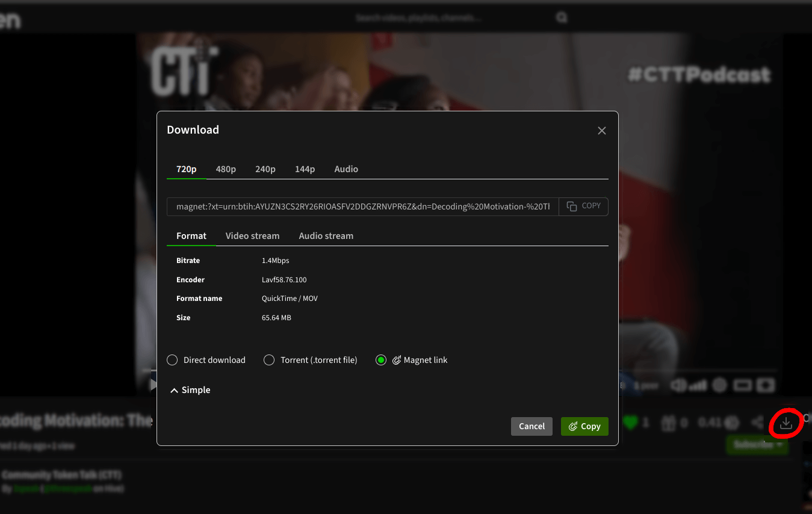Open the Audio stream tab
Image resolution: width=812 pixels, height=514 pixels.
pos(326,236)
